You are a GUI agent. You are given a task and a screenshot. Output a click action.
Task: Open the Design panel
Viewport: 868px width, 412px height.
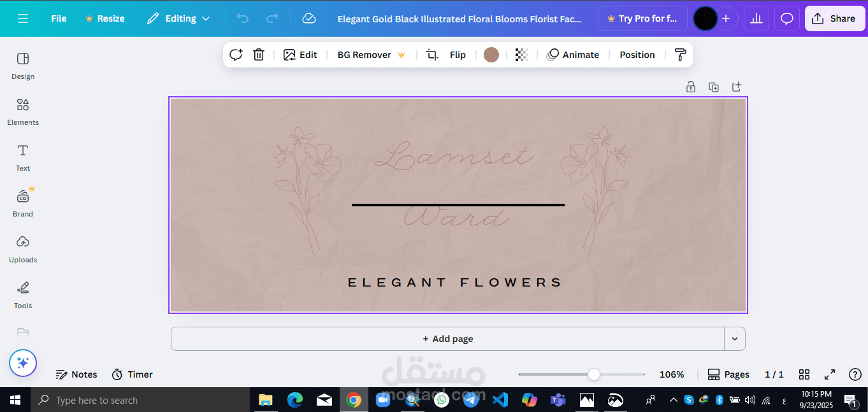coord(23,66)
